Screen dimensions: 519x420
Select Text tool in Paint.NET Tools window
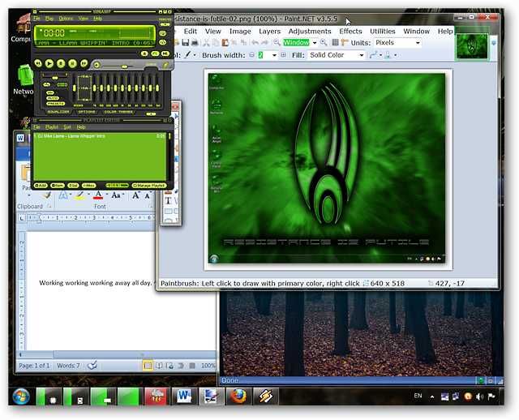(x=168, y=200)
